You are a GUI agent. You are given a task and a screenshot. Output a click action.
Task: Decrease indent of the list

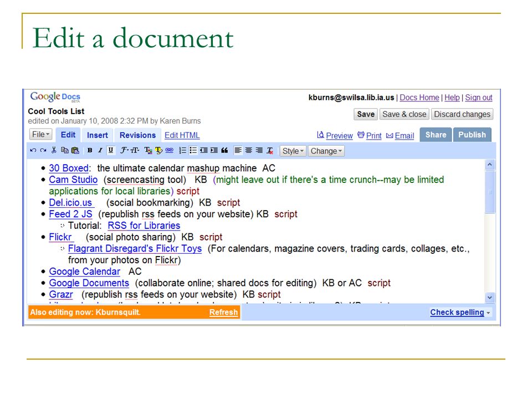click(203, 150)
